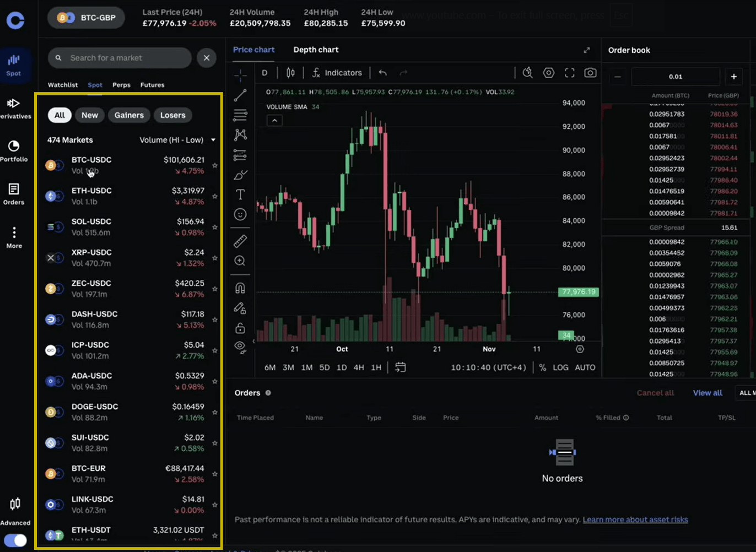Close the market search panel

point(207,58)
